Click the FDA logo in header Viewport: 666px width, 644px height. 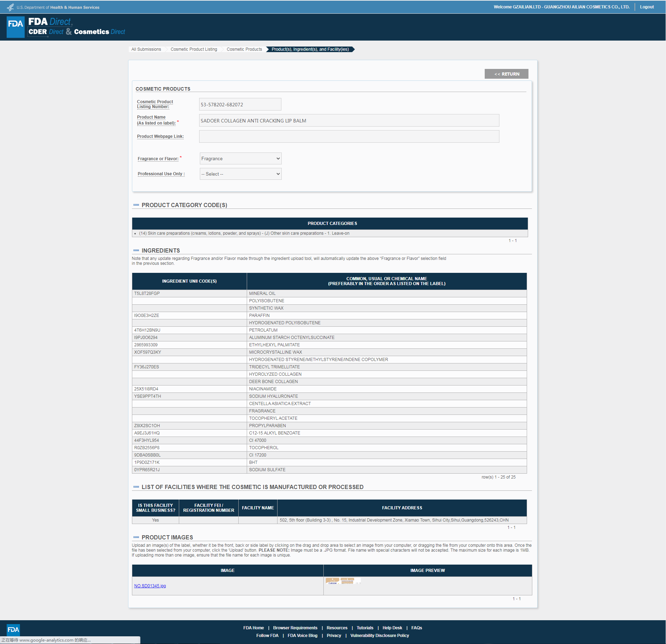[15, 27]
